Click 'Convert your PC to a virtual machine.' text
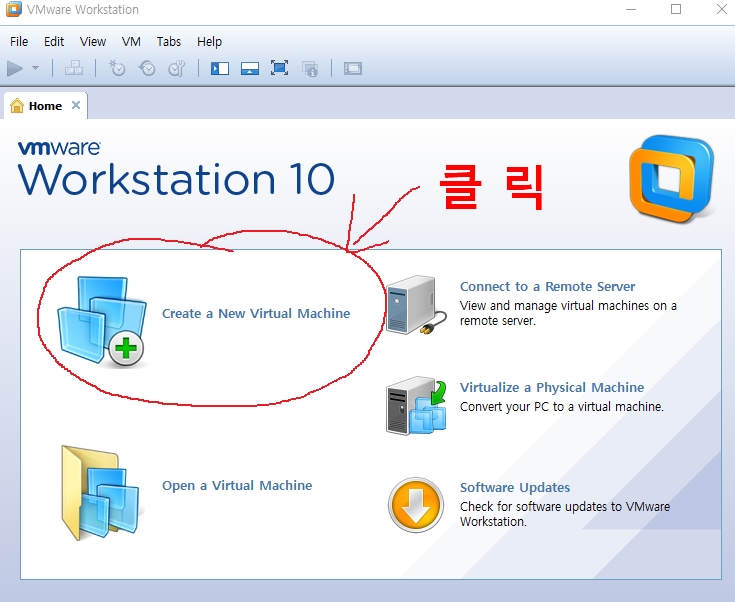Viewport: 735px width, 602px height. (562, 406)
